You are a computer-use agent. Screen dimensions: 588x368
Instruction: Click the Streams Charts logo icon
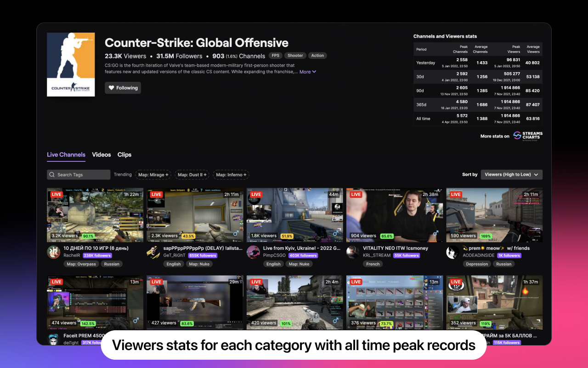click(x=517, y=135)
